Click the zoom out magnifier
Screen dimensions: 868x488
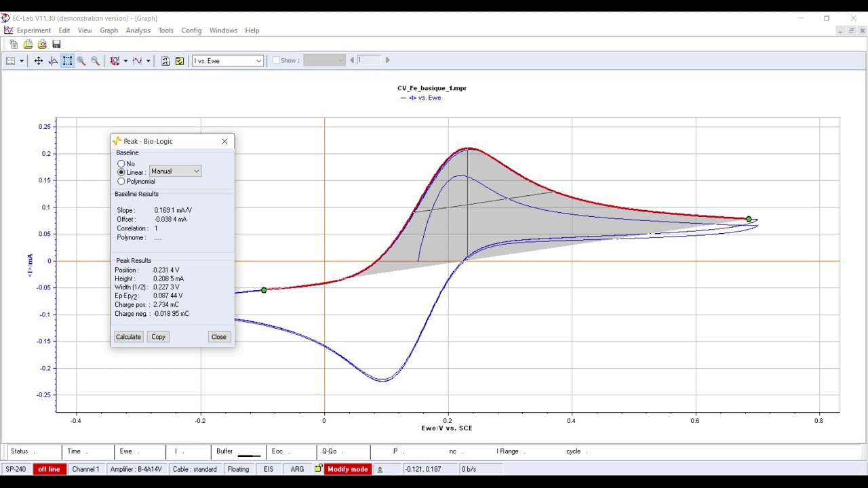point(96,61)
